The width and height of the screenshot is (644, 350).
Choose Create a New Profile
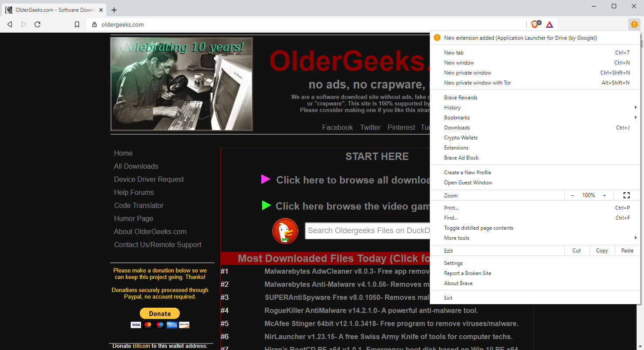point(535,173)
